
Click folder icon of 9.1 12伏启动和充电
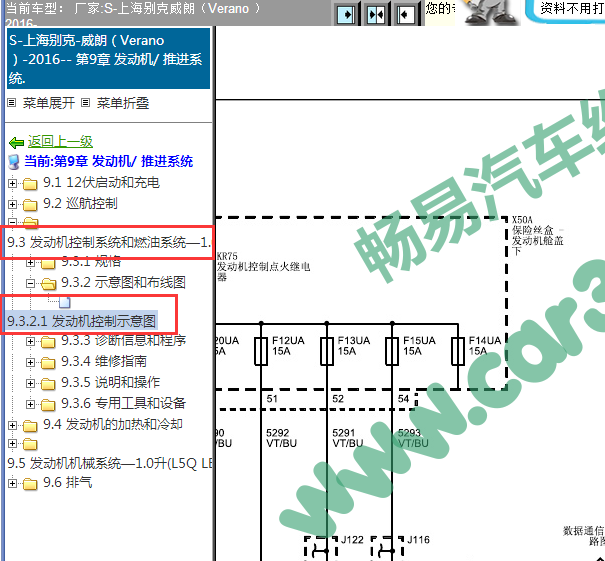30,184
